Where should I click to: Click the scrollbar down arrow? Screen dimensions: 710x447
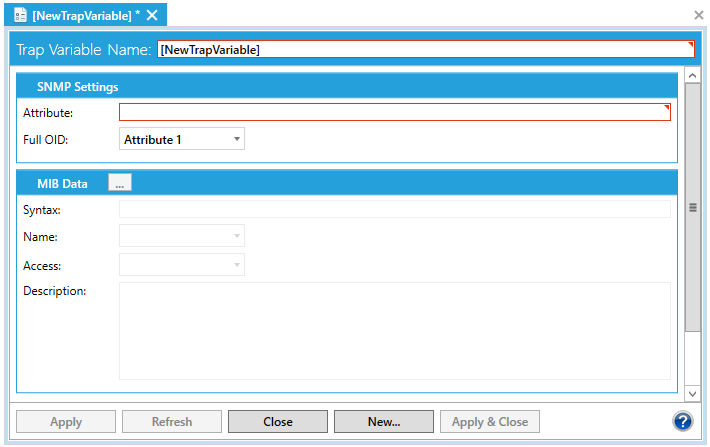pyautogui.click(x=692, y=394)
